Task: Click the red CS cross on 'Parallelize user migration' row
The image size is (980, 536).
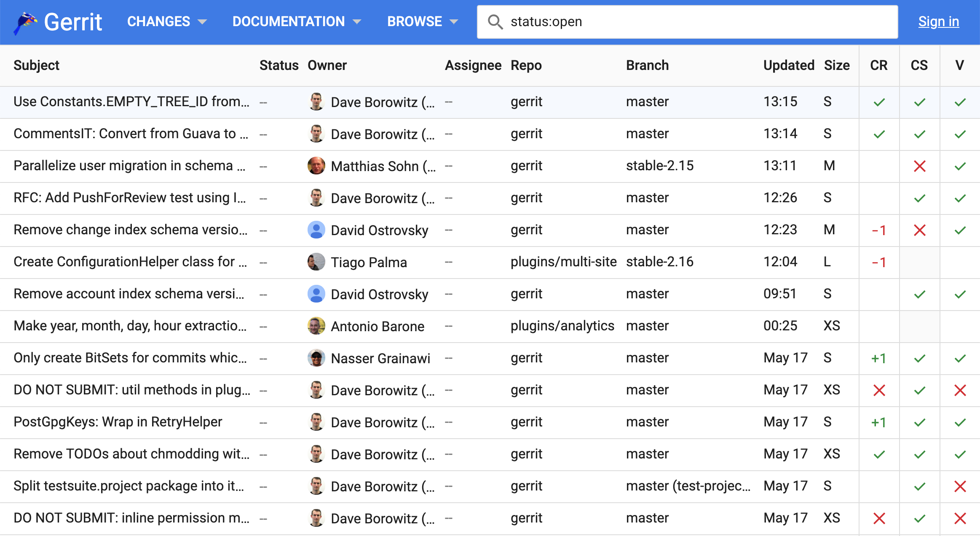Action: (919, 166)
